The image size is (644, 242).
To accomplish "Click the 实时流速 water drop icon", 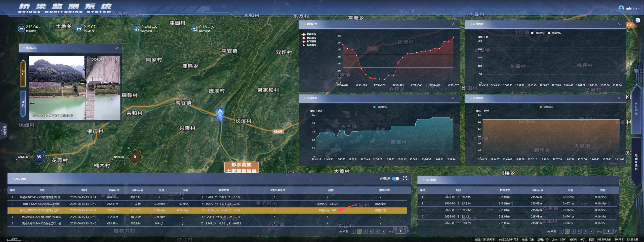I will (x=137, y=29).
